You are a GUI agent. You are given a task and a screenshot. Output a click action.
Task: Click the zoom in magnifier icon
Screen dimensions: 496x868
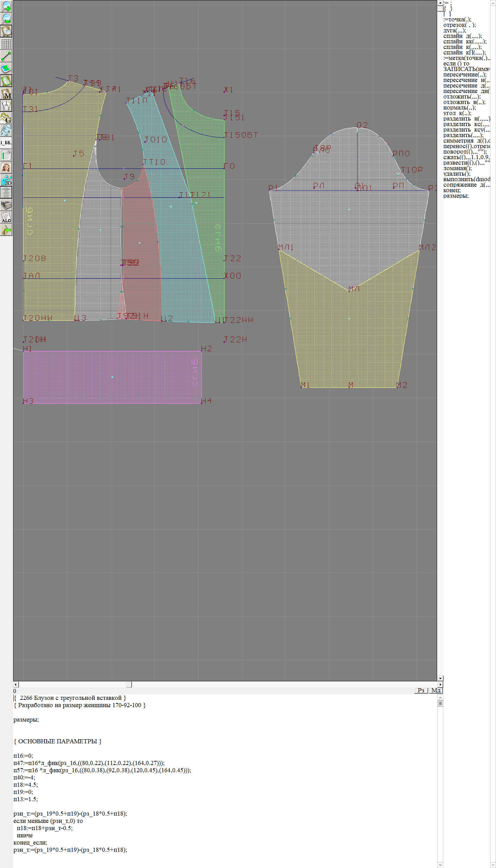point(6,6)
